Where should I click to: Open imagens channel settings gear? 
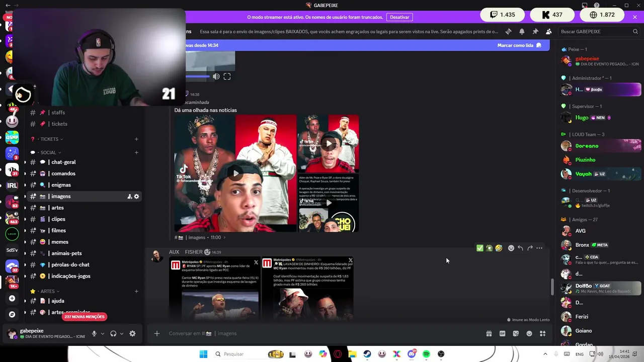136,197
